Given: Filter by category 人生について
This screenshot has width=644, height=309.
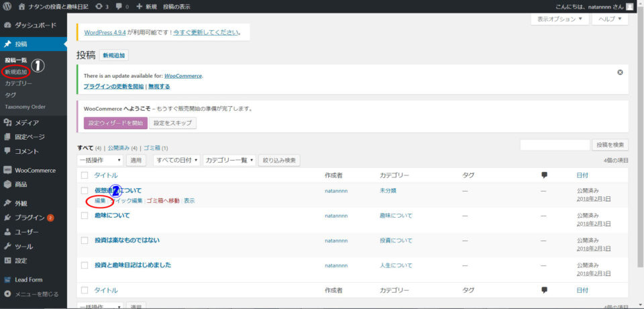Looking at the screenshot, I should (396, 265).
